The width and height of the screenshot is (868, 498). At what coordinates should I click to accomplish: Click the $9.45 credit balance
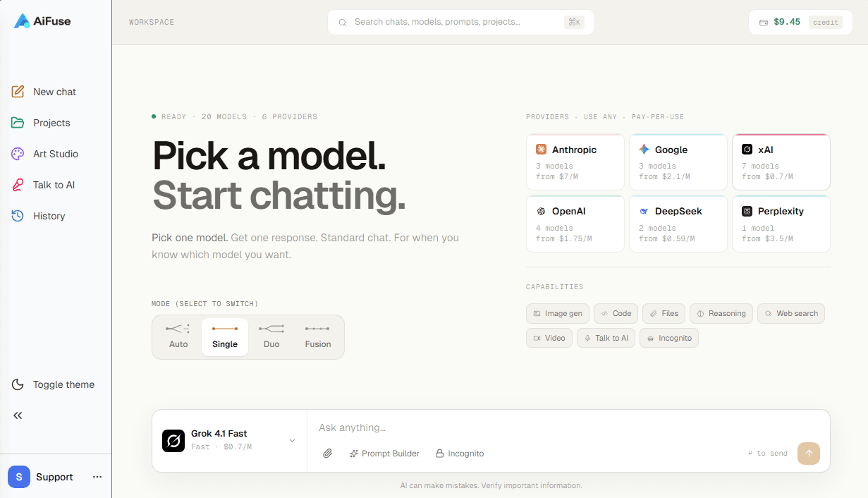787,22
